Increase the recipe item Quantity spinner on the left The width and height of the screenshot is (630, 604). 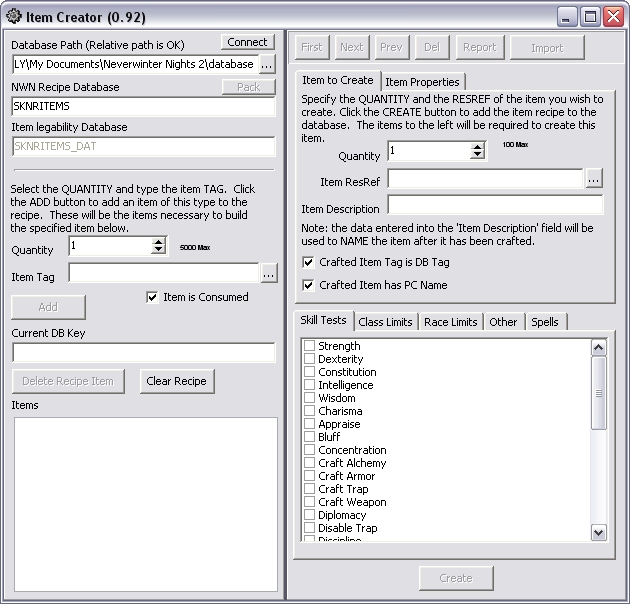pyautogui.click(x=158, y=241)
